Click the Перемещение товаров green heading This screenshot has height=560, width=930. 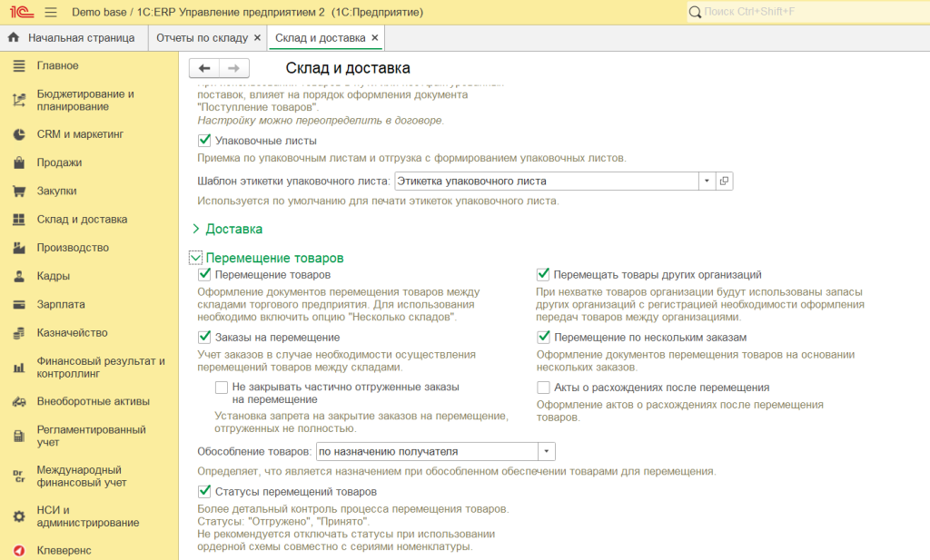[274, 259]
